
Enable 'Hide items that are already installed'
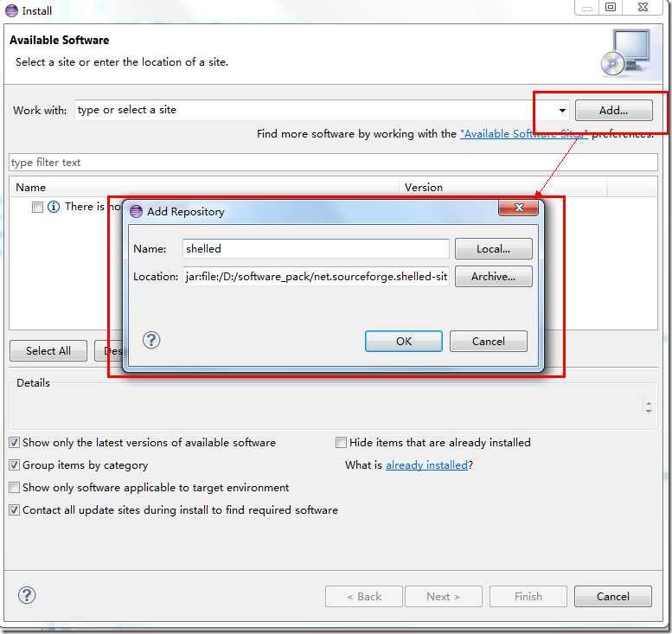point(341,442)
